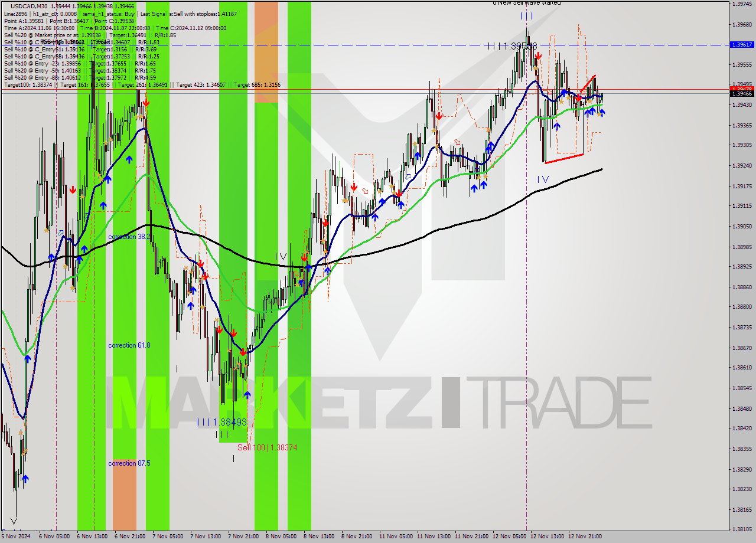
Task: Click the 1.39240 price scale value
Action: click(x=742, y=165)
